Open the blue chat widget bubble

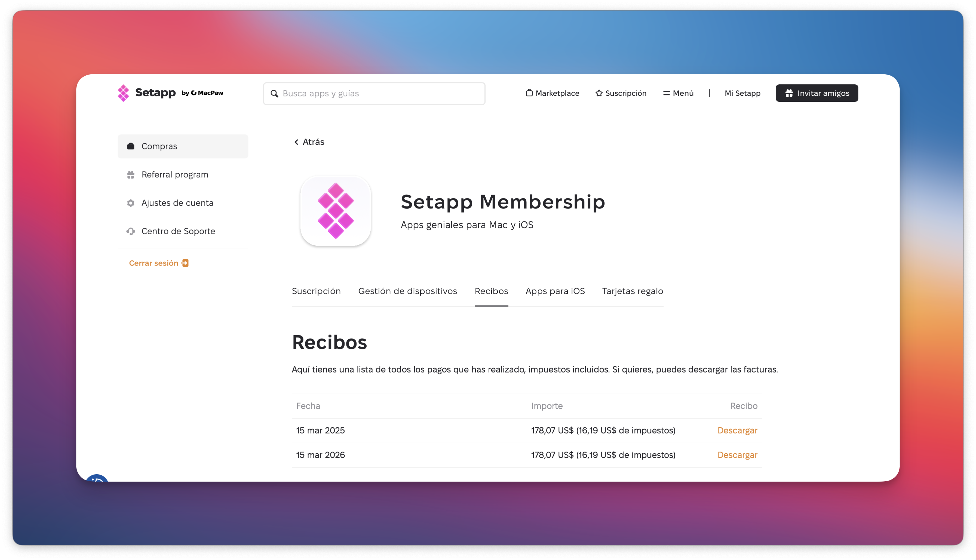(x=97, y=478)
